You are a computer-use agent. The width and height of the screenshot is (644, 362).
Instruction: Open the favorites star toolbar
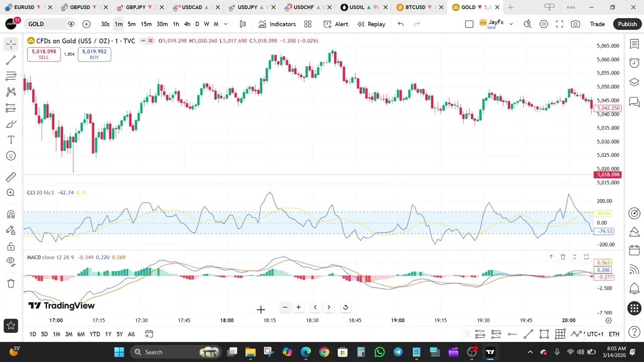point(11,326)
